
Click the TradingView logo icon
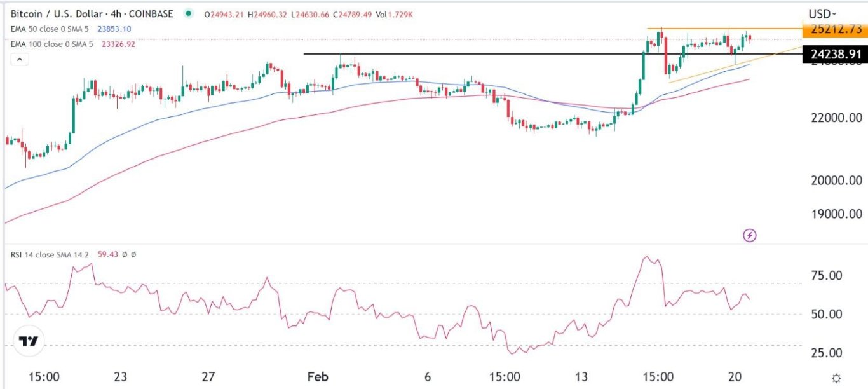(28, 341)
